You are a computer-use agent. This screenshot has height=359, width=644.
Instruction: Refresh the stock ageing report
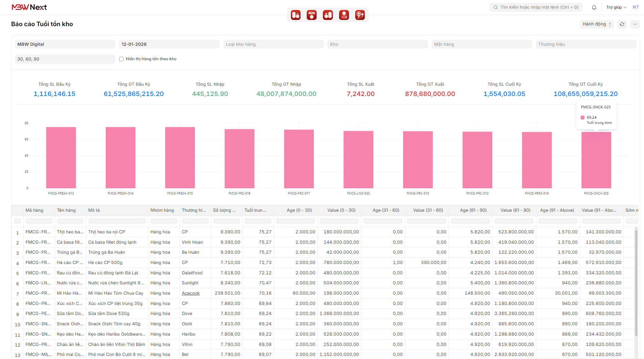pyautogui.click(x=622, y=24)
